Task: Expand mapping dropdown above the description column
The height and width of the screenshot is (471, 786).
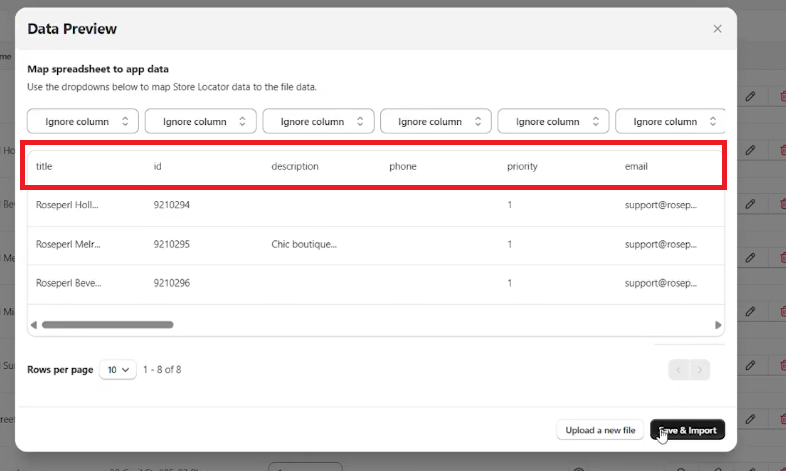Action: point(319,121)
